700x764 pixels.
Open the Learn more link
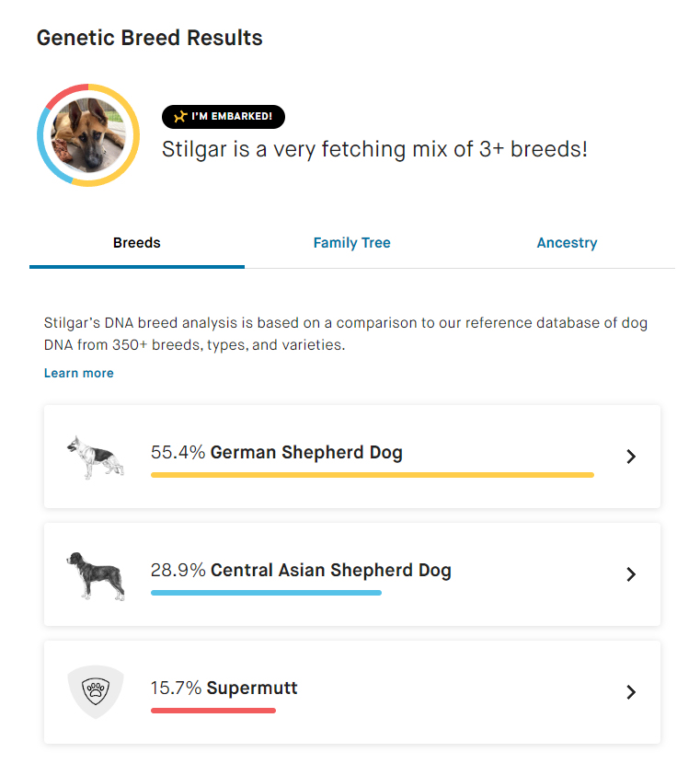point(79,373)
